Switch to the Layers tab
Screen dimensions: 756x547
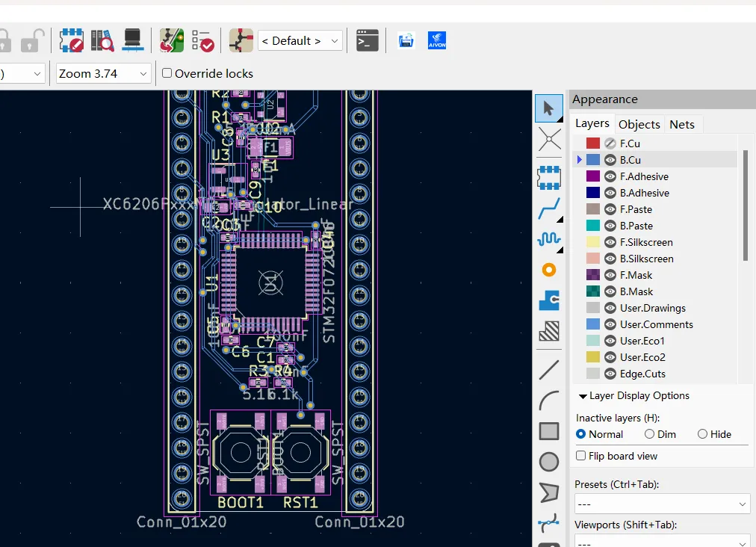[592, 123]
